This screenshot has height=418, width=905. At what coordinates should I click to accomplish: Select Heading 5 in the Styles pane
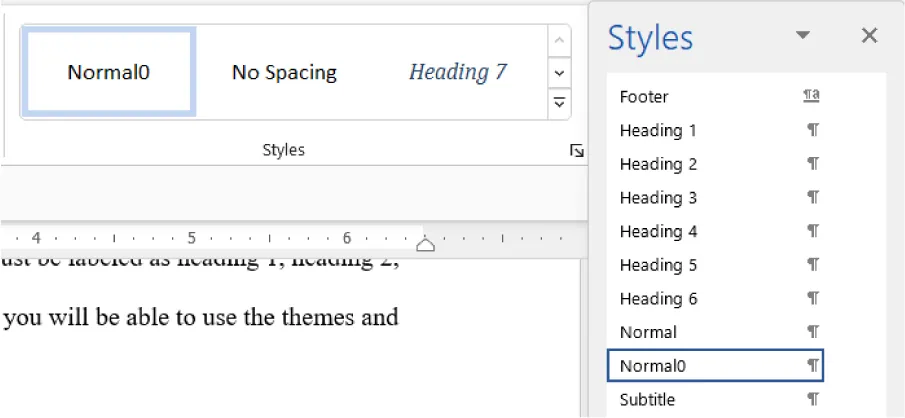tap(658, 265)
